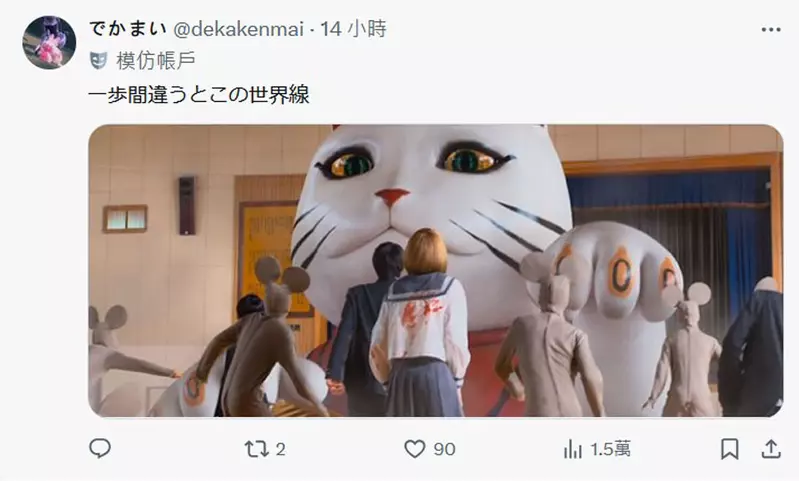Click the parody account mask icon
This screenshot has width=799, height=481.
98,61
